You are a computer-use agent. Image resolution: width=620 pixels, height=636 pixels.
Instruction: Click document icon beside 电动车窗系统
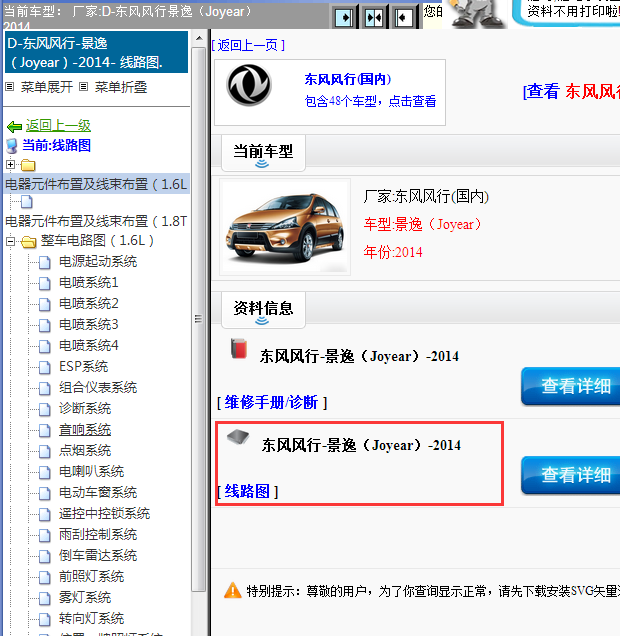[45, 493]
